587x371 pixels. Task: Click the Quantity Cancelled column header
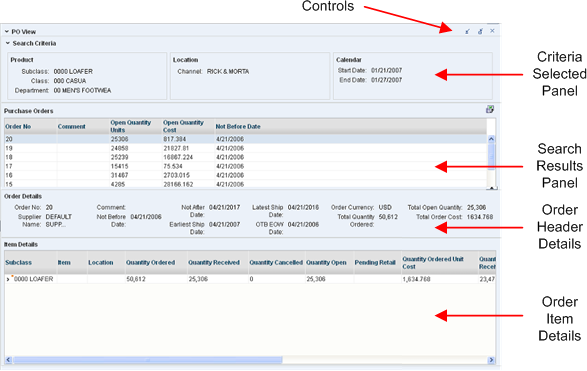(x=276, y=262)
